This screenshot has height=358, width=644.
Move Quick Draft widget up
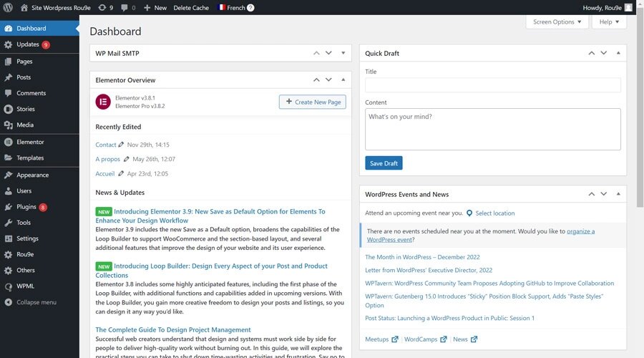(x=592, y=53)
